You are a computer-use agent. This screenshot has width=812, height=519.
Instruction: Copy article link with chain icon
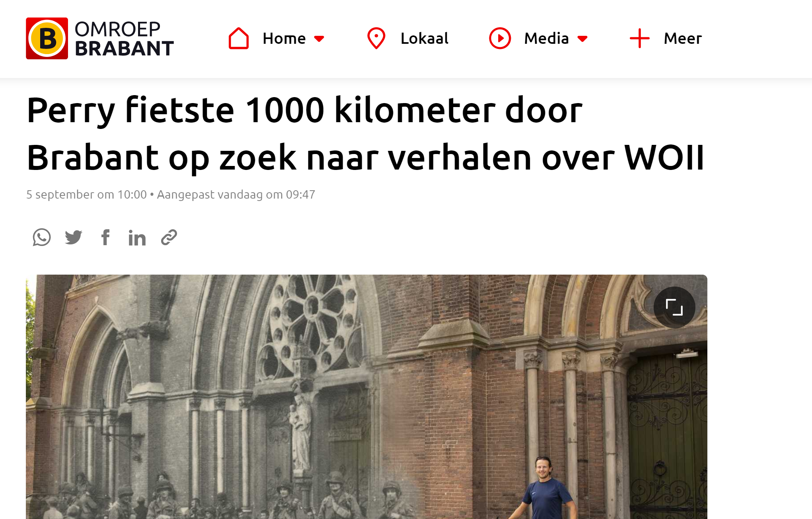click(x=169, y=238)
